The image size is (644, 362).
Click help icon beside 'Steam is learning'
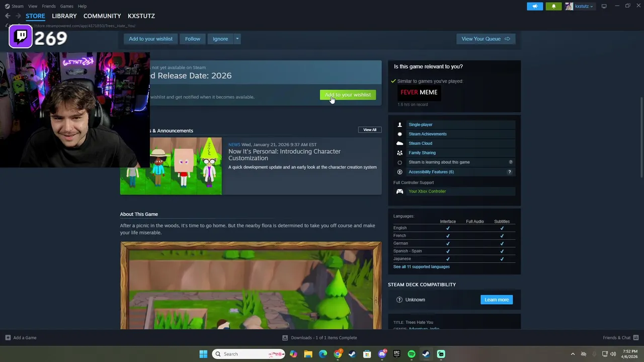[x=510, y=162]
